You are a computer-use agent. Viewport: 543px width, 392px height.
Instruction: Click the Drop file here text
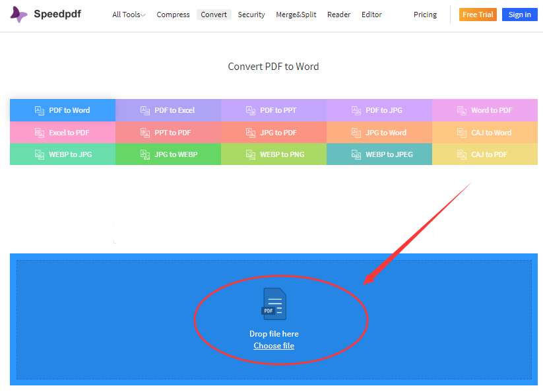tap(274, 334)
